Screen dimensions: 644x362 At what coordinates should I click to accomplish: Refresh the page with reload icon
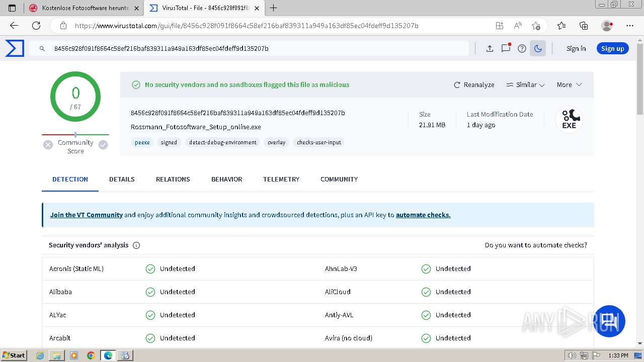36,26
